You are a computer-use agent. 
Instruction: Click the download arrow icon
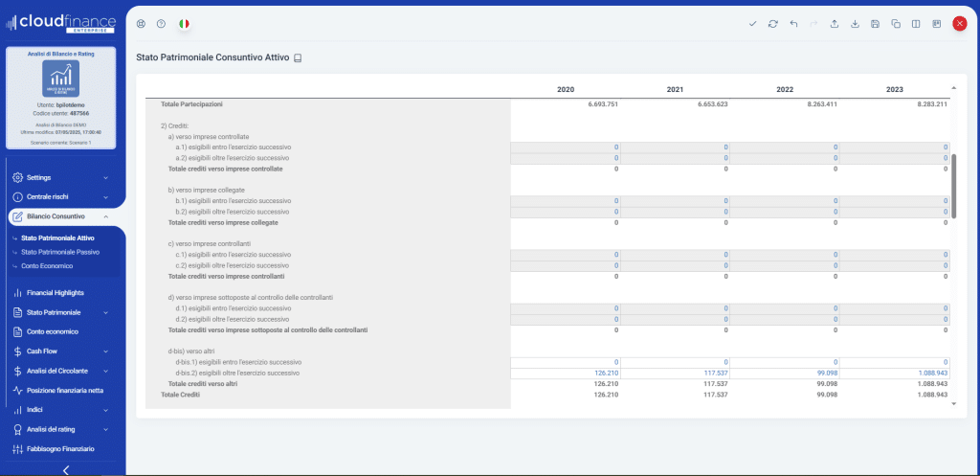point(855,24)
